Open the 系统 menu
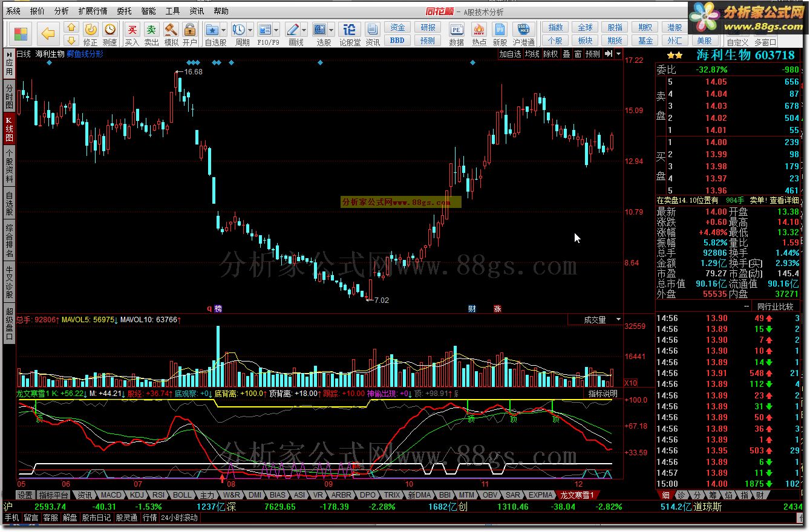 click(x=13, y=11)
